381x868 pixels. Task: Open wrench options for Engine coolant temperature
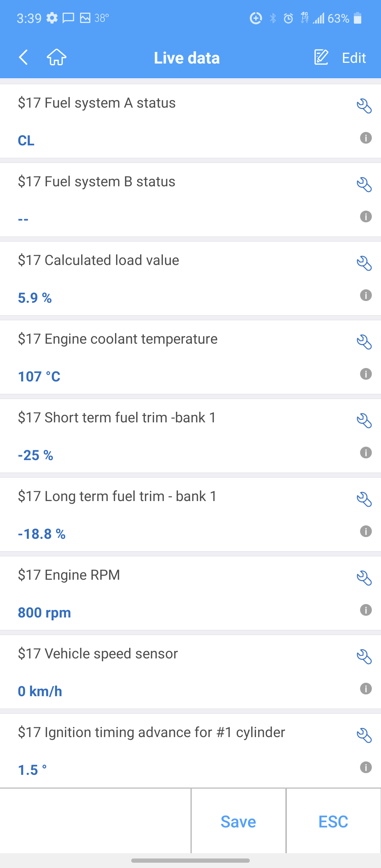(364, 342)
